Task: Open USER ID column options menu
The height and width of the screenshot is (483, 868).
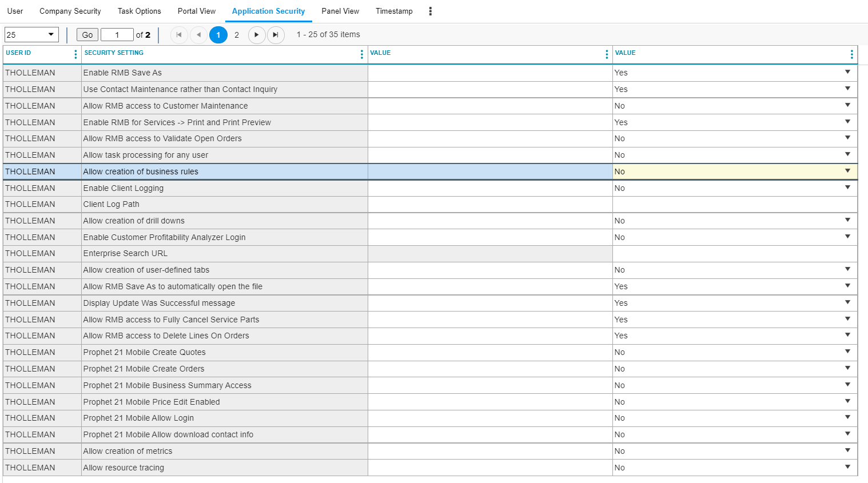Action: [x=75, y=54]
